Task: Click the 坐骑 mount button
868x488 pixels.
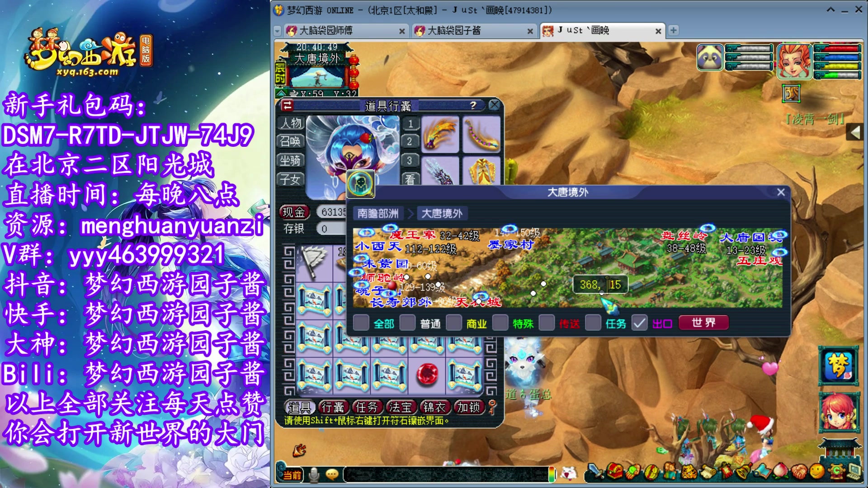Action: click(291, 160)
